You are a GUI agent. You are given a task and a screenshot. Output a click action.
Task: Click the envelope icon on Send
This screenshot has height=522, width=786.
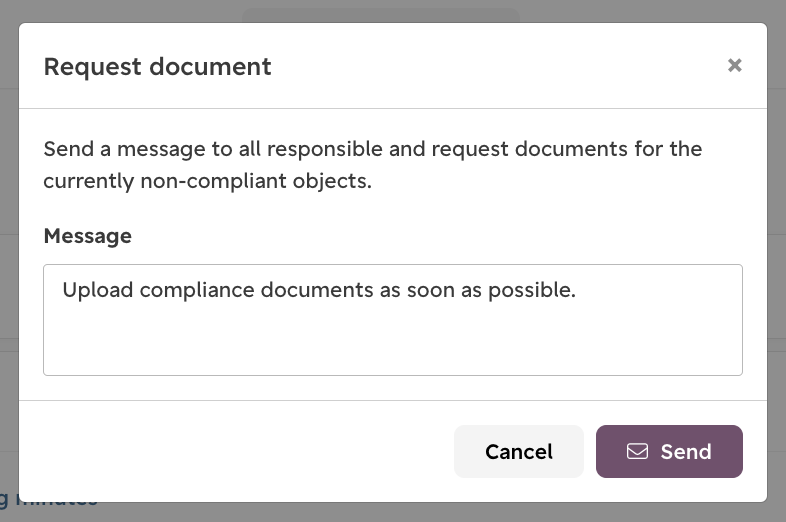pyautogui.click(x=637, y=451)
